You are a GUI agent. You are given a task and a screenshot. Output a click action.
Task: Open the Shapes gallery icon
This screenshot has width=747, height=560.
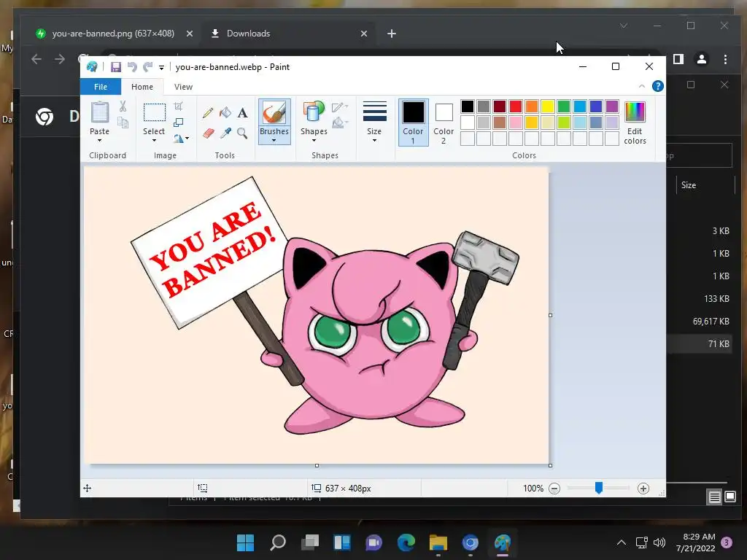314,113
